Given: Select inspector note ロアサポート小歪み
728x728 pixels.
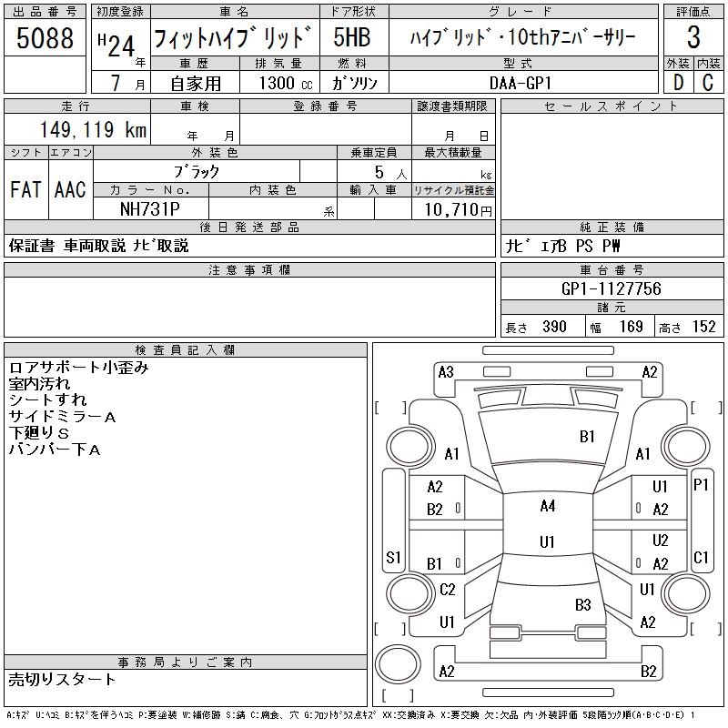Looking at the screenshot, I should coord(79,368).
